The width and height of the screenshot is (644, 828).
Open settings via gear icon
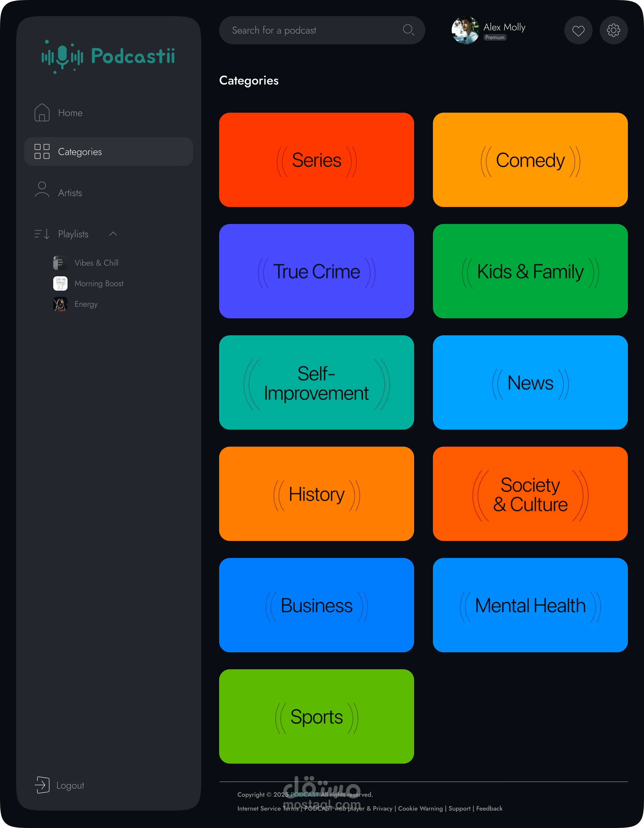(x=613, y=30)
